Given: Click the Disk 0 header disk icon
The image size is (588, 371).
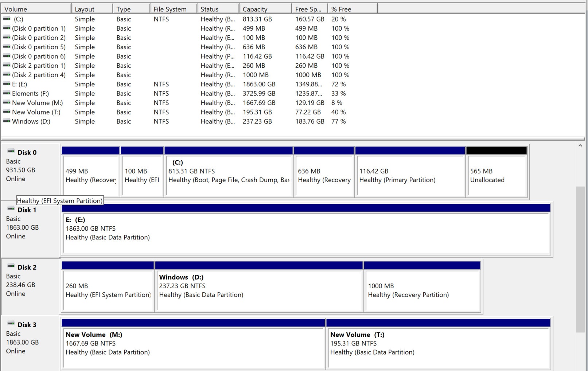Looking at the screenshot, I should pyautogui.click(x=11, y=151).
